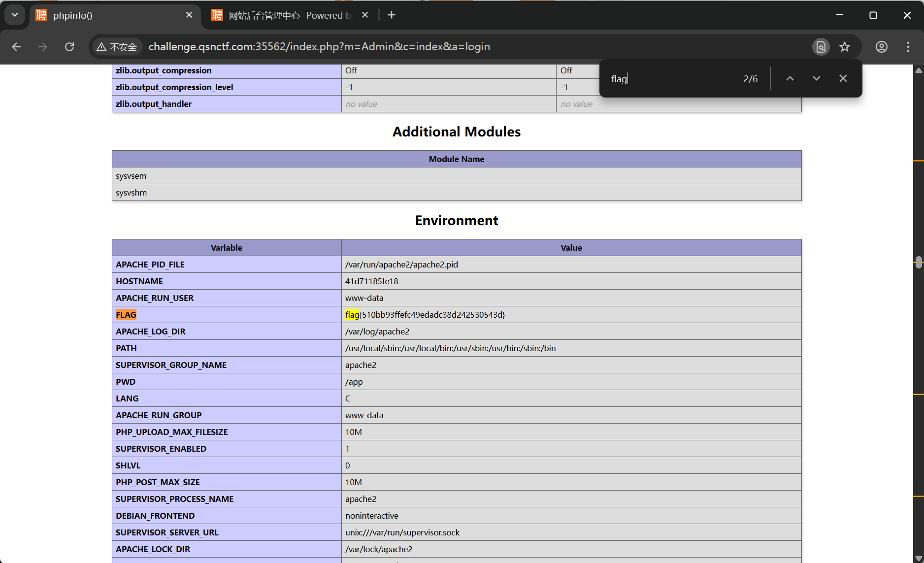Bookmark this page with the star icon

click(845, 47)
